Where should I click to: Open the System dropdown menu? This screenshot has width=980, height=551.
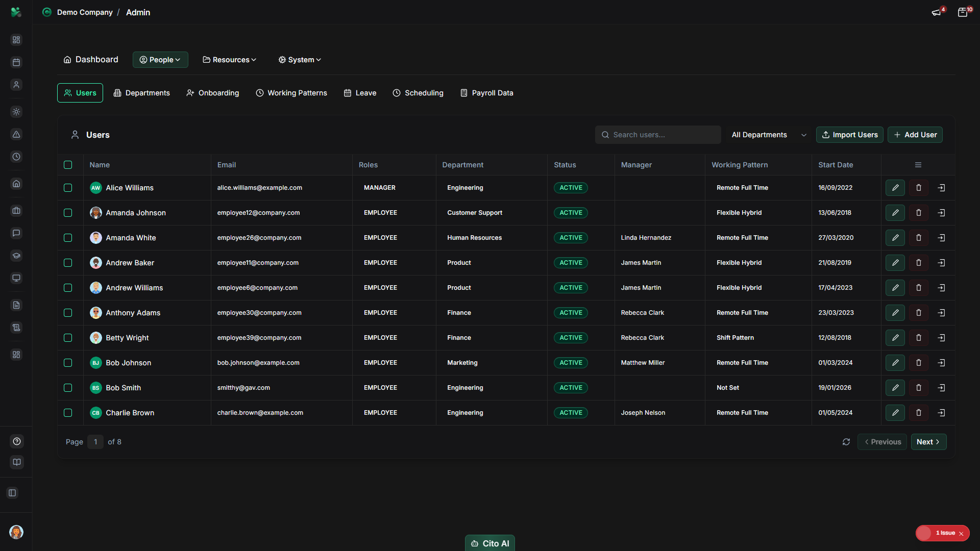[x=299, y=60]
